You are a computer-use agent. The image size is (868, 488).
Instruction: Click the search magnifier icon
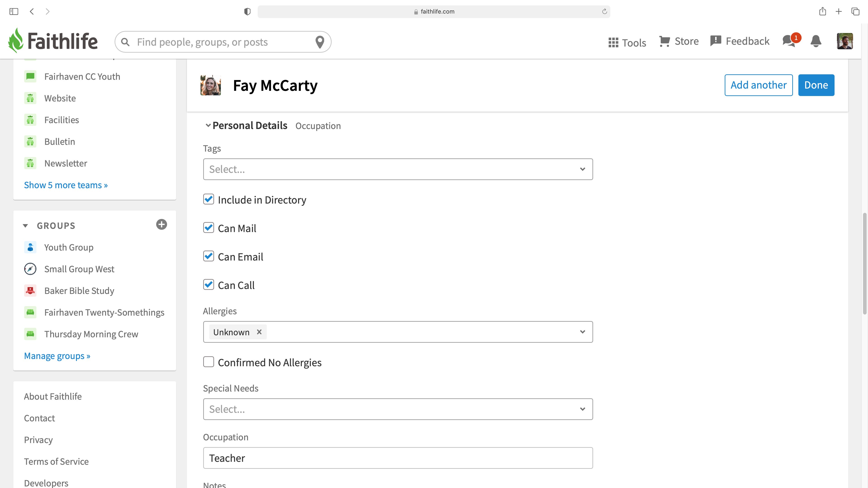(125, 42)
